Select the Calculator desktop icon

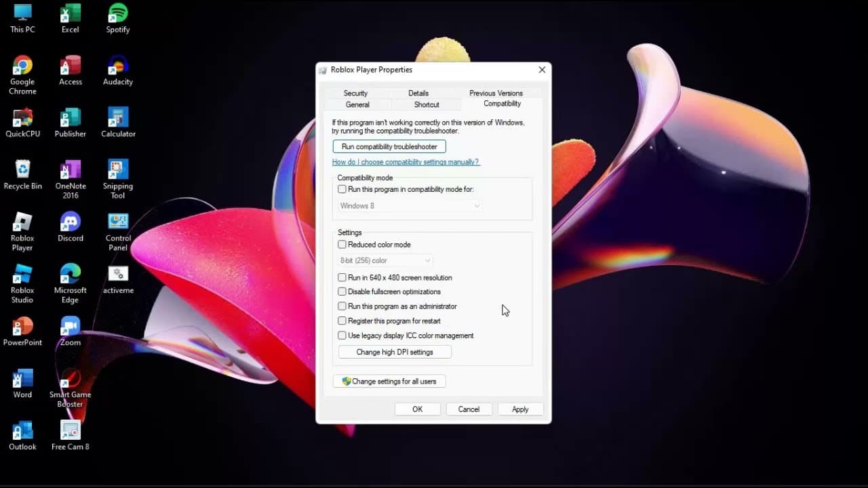tap(118, 123)
